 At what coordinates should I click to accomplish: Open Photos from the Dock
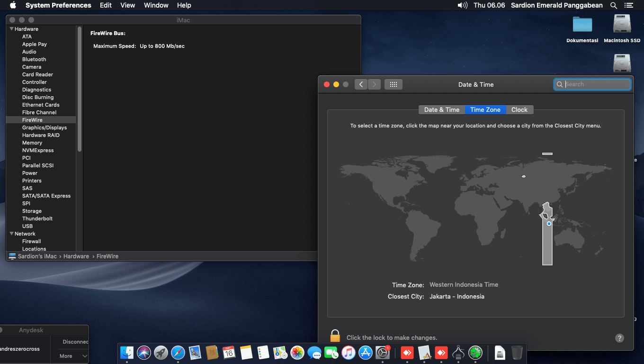pyautogui.click(x=297, y=352)
